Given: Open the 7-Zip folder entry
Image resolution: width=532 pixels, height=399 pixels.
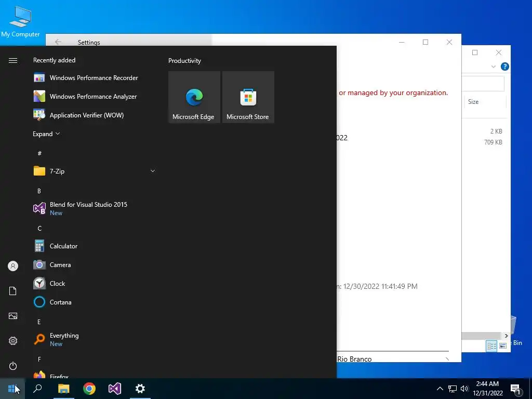Looking at the screenshot, I should 95,171.
